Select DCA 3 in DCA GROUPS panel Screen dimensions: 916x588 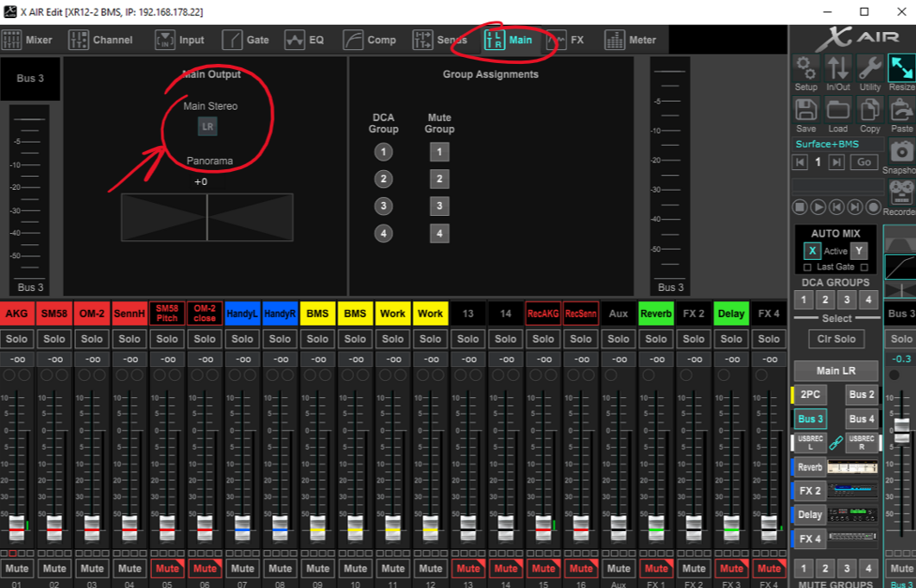[x=846, y=300]
